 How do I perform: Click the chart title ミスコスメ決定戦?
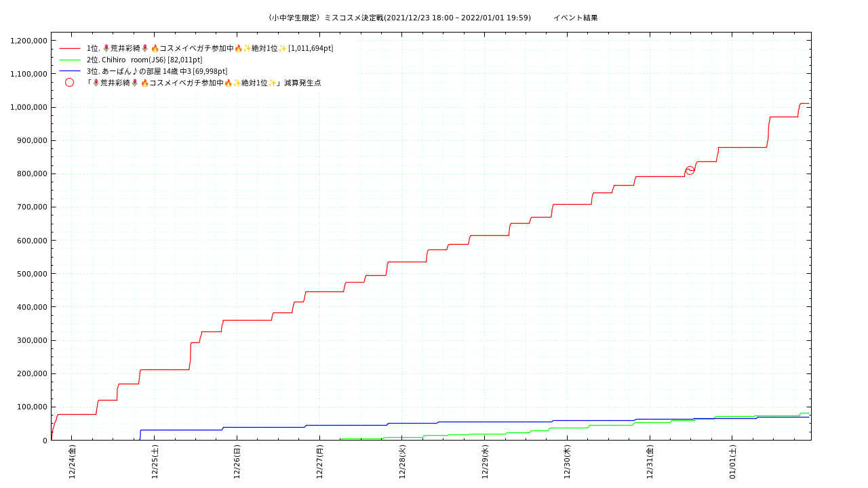point(399,18)
